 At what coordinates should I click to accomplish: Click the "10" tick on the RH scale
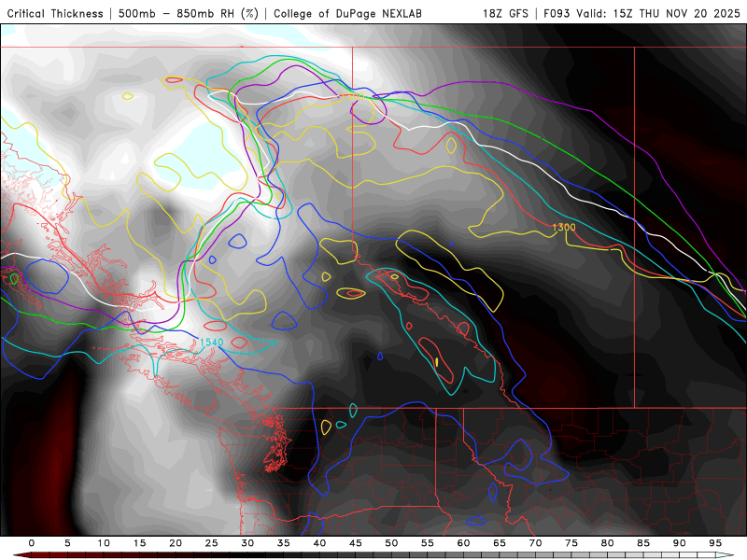tap(104, 543)
